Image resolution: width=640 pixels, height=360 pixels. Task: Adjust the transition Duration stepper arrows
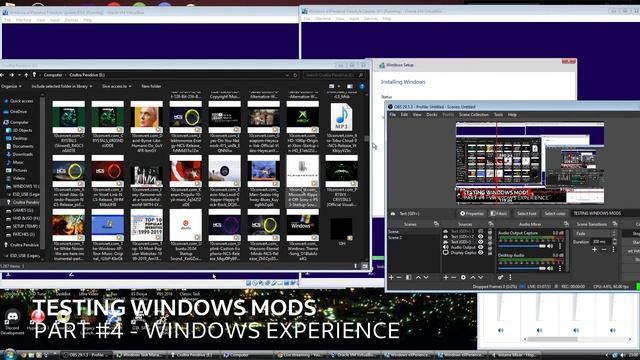(x=614, y=242)
